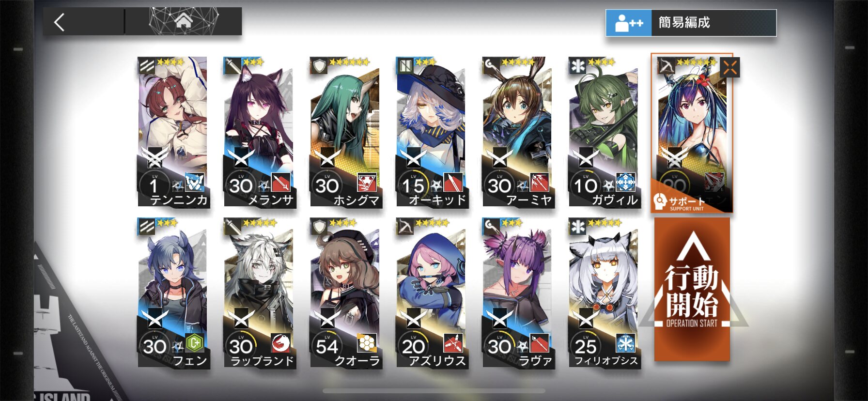This screenshot has width=868, height=401.
Task: Click フィリオプシス snowflake skill icon
Action: [625, 343]
